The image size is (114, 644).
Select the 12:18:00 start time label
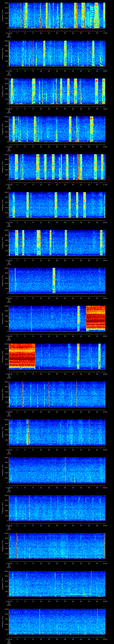coord(9,109)
